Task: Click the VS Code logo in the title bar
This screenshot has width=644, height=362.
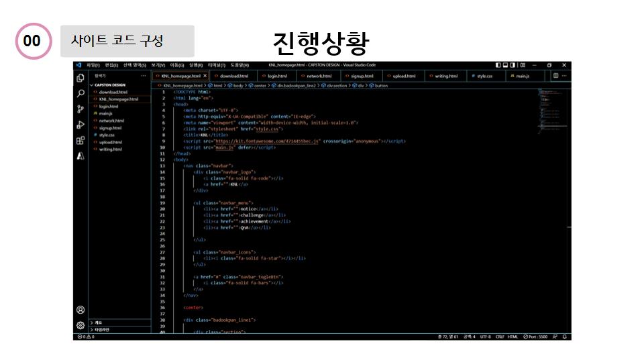Action: [78, 65]
